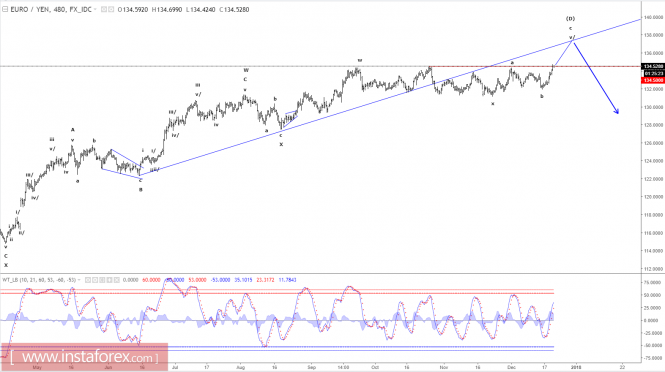Toggle the first WT_LB legend control icon
665x372 pixels.
coord(88,280)
